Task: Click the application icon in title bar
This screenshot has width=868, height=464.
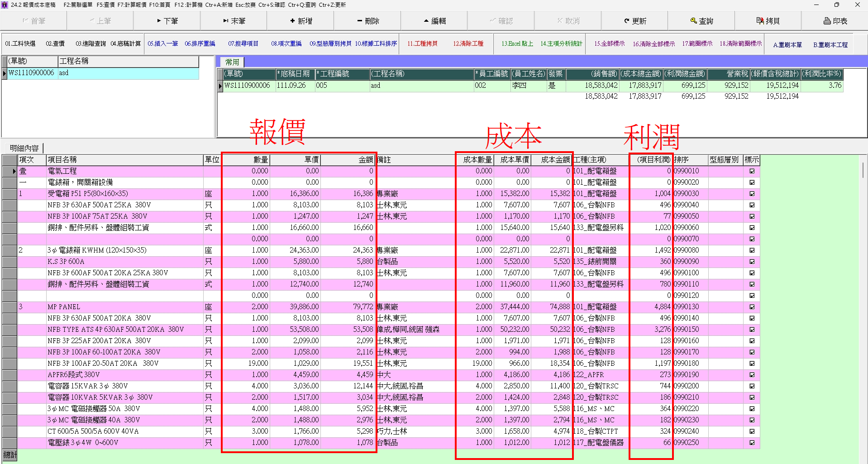Action: (5, 5)
